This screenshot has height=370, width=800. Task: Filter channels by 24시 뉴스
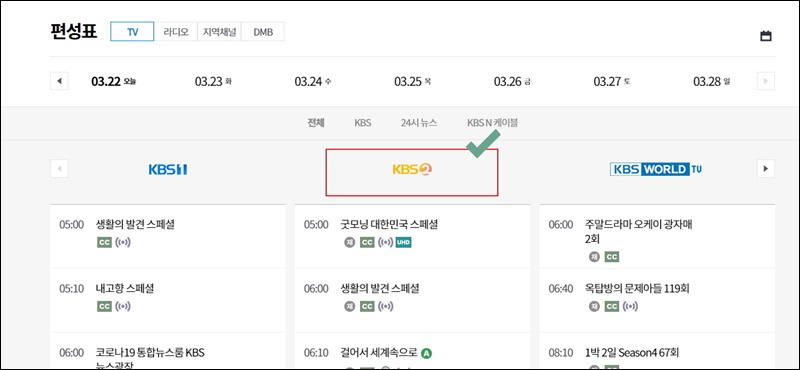click(x=419, y=123)
